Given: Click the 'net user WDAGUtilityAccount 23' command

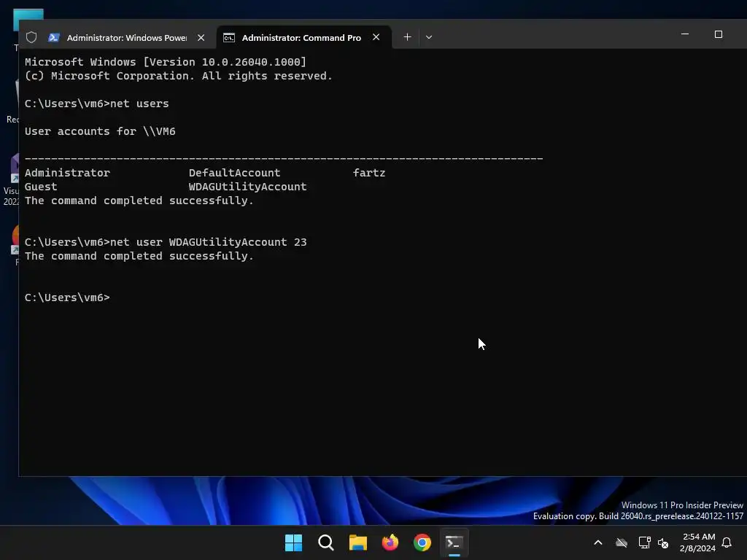Looking at the screenshot, I should pyautogui.click(x=166, y=242).
